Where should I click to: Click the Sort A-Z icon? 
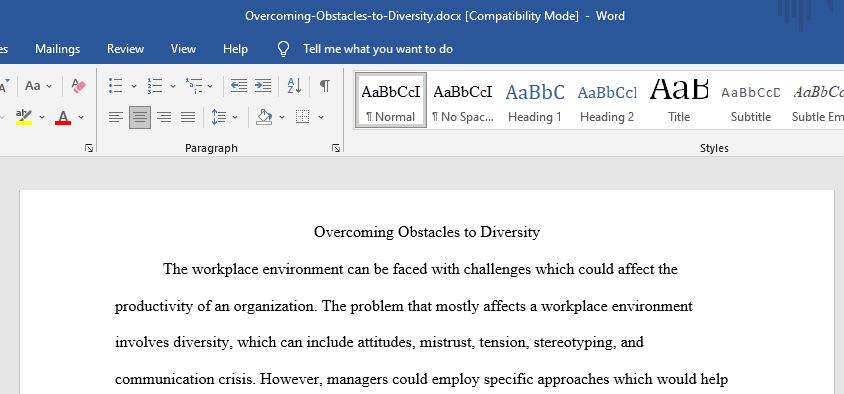[x=294, y=86]
